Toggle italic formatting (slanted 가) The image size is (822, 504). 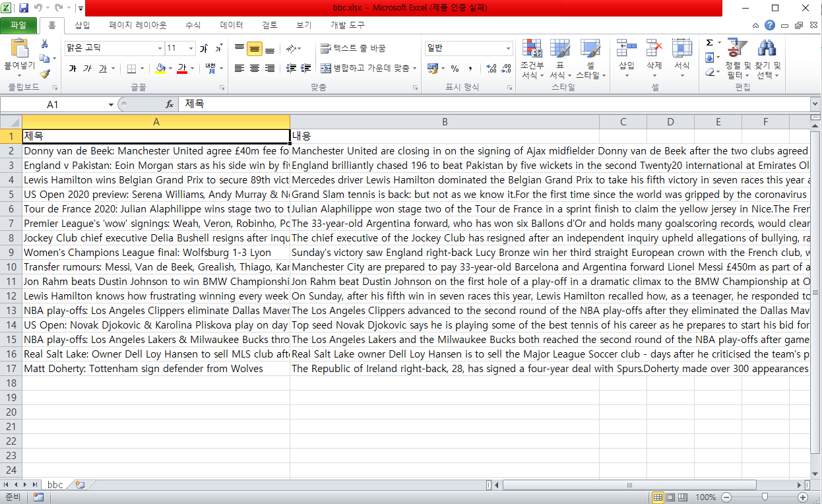pyautogui.click(x=87, y=69)
